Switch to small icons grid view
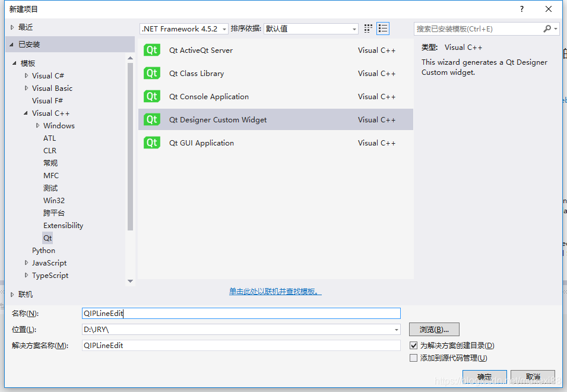 [368, 29]
